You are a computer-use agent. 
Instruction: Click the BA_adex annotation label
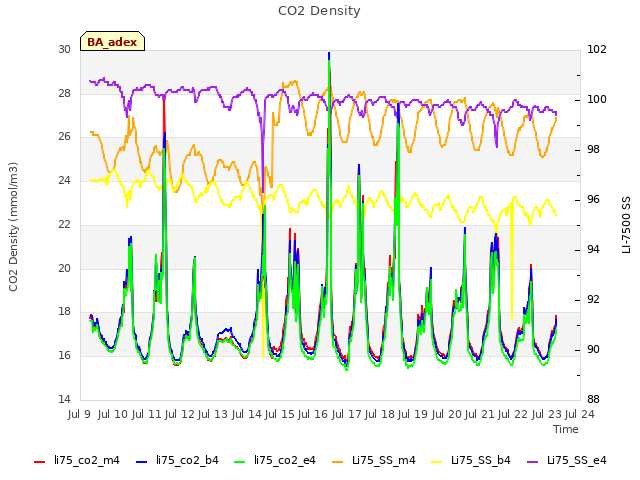click(112, 42)
